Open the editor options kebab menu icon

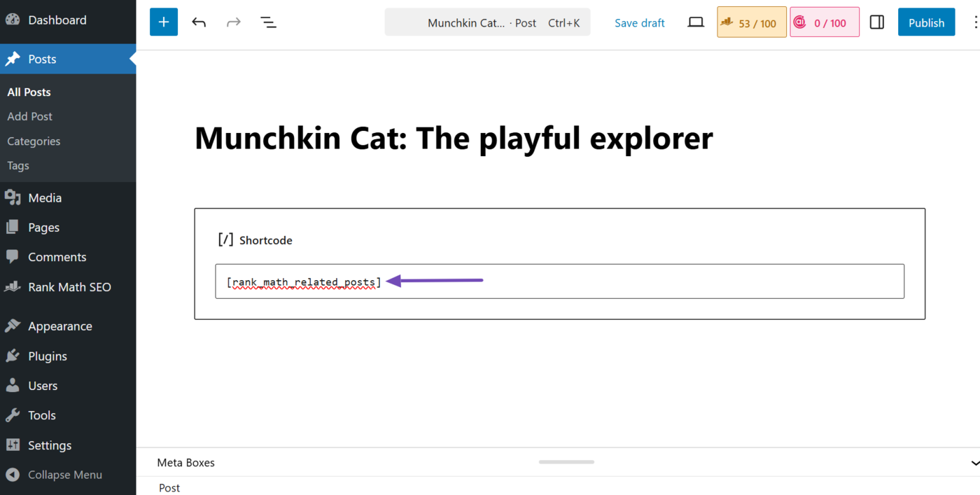[976, 22]
